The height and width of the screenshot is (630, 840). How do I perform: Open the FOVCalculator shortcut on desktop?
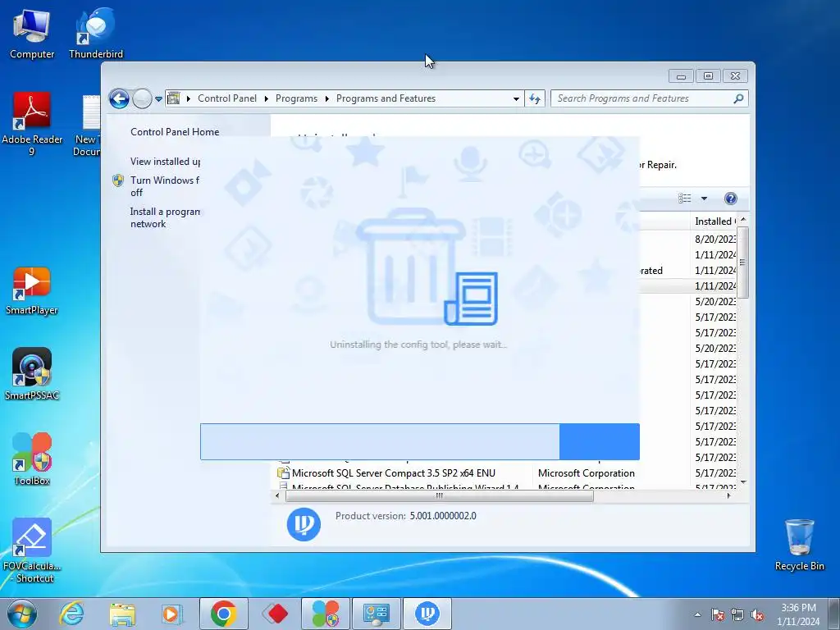[x=32, y=550]
